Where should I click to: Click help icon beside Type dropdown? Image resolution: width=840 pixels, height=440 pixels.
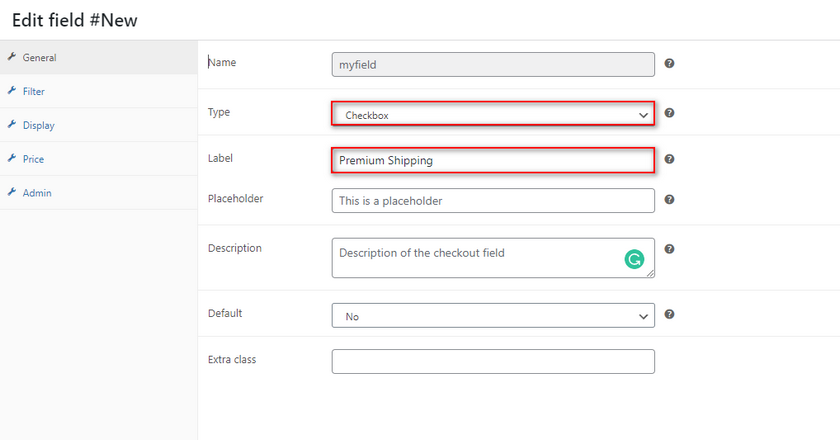tap(669, 113)
